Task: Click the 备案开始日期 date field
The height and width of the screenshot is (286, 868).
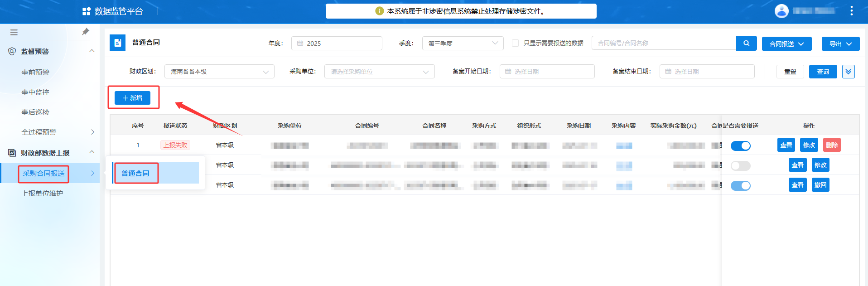Action: (547, 72)
